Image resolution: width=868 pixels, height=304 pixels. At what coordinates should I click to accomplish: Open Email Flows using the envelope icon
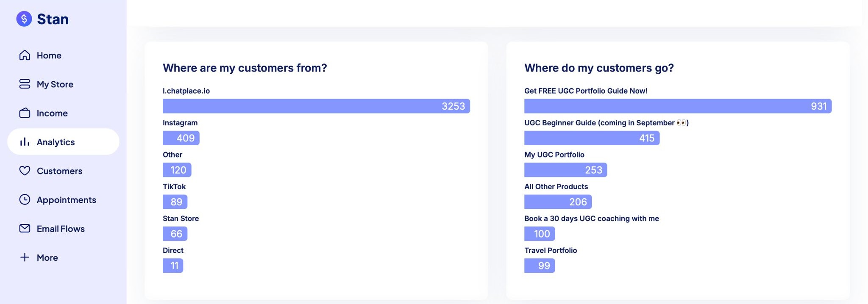pos(25,228)
